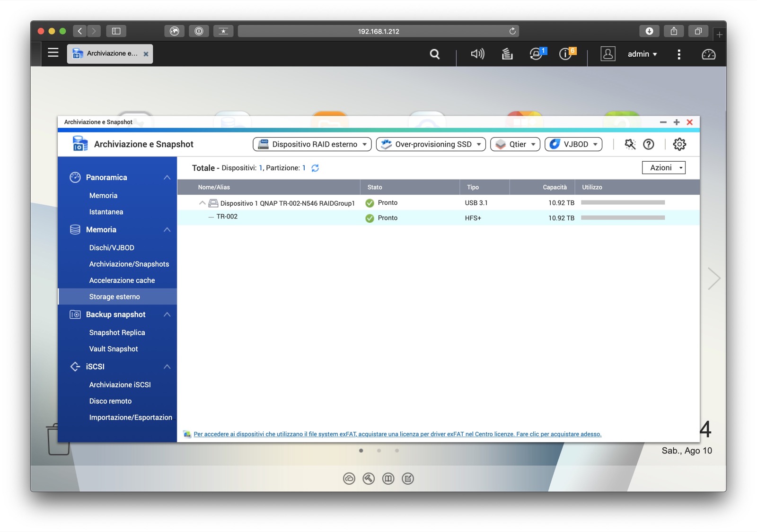The image size is (757, 532).
Task: Open the QTS search magnifier
Action: click(434, 54)
